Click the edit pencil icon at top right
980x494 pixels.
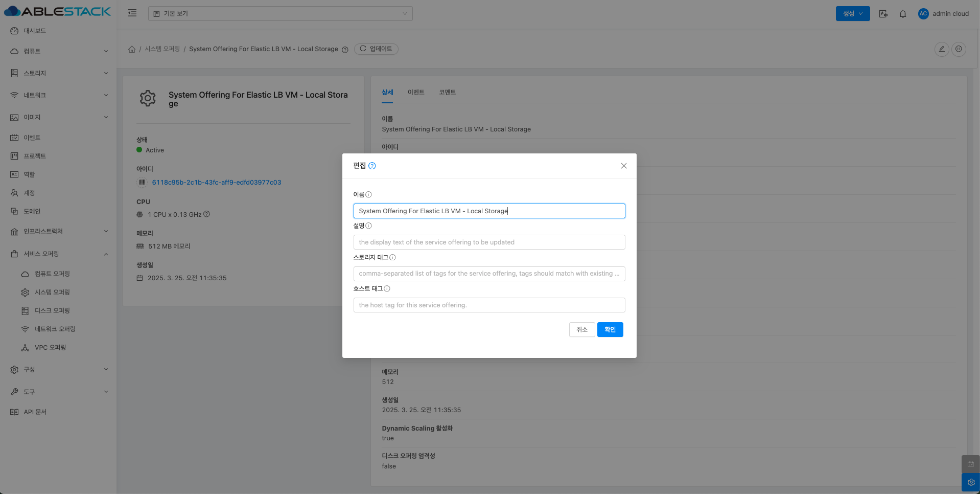[941, 49]
